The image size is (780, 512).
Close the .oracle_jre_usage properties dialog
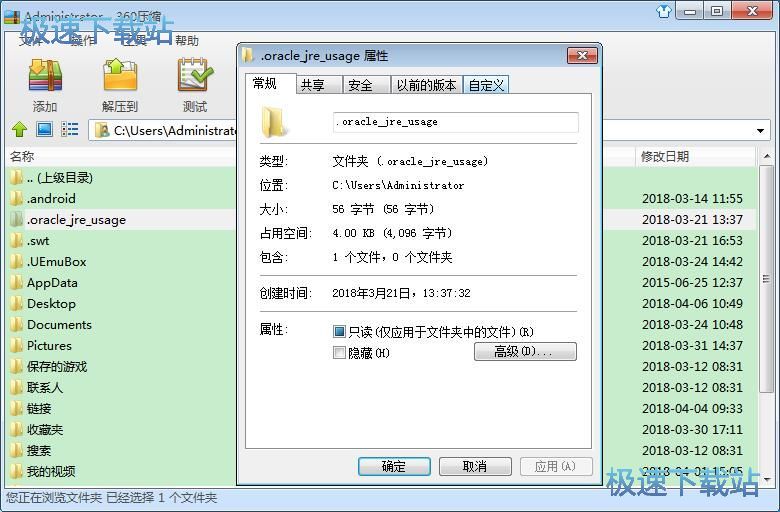583,56
